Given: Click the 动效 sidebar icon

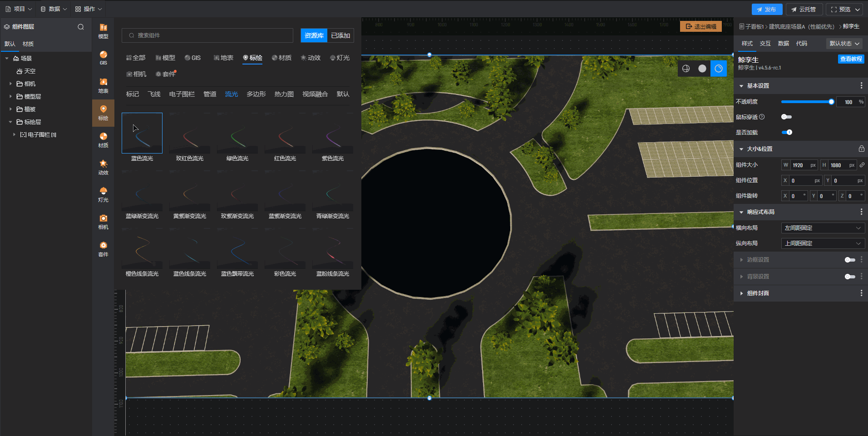Looking at the screenshot, I should pos(103,167).
